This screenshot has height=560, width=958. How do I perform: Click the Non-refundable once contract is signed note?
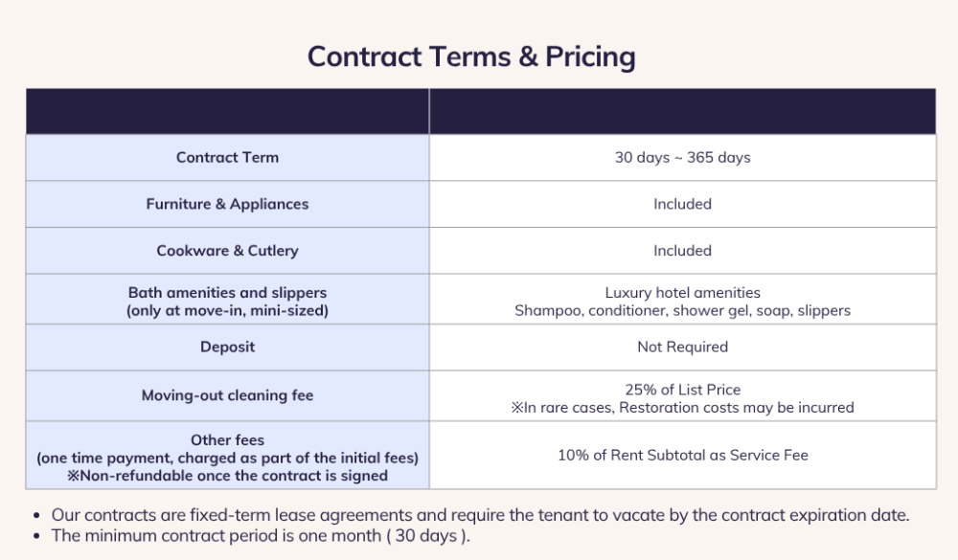click(227, 476)
